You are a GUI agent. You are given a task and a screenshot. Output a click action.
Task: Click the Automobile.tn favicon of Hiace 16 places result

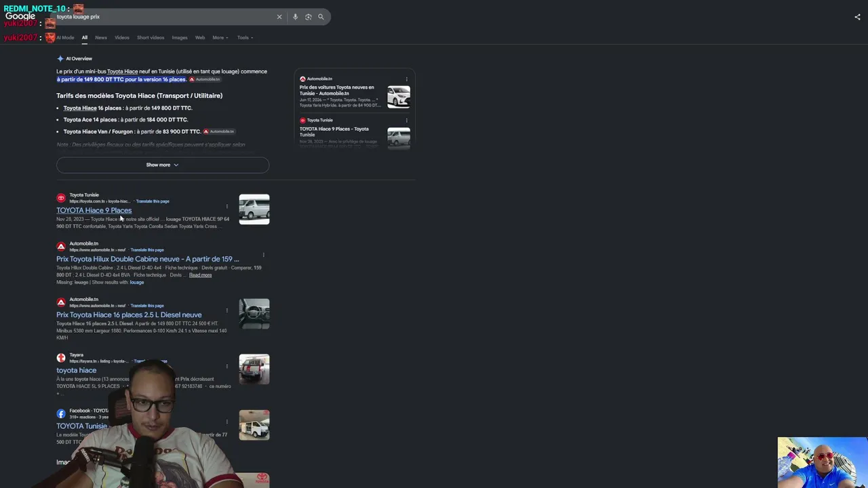click(61, 302)
